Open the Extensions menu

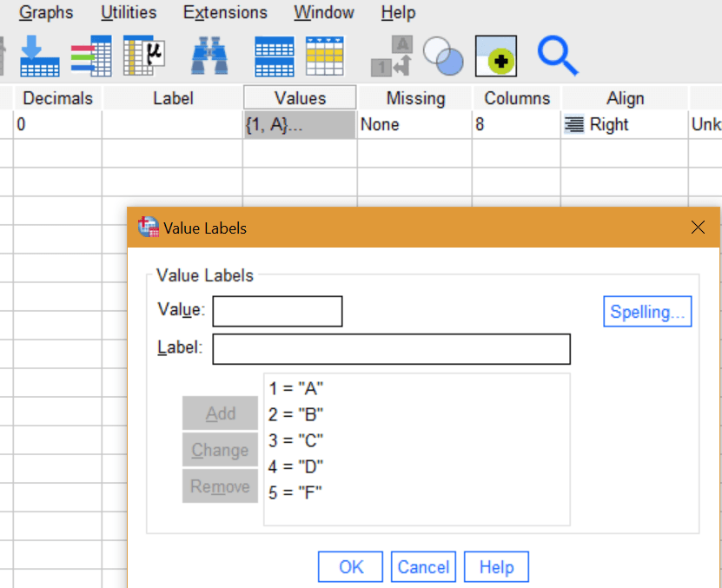pos(225,13)
